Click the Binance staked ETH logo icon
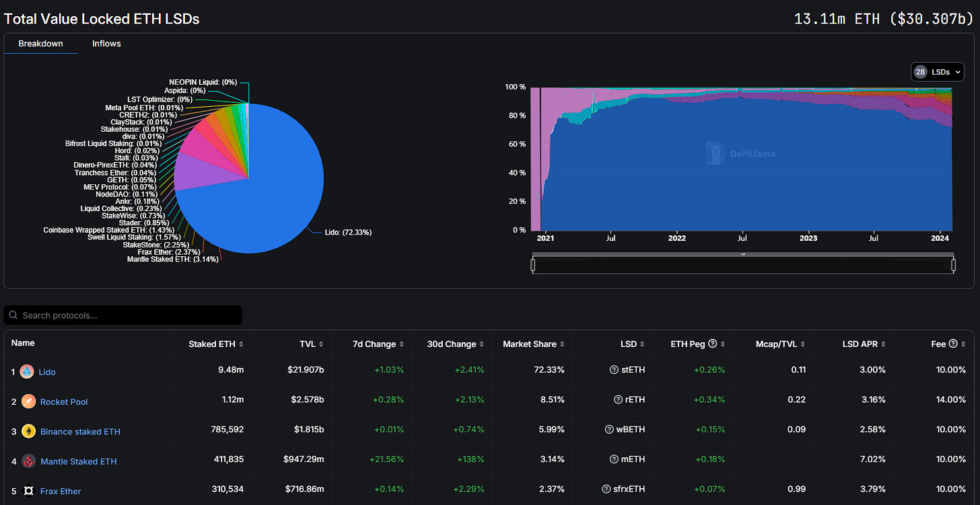The width and height of the screenshot is (980, 505). point(28,431)
